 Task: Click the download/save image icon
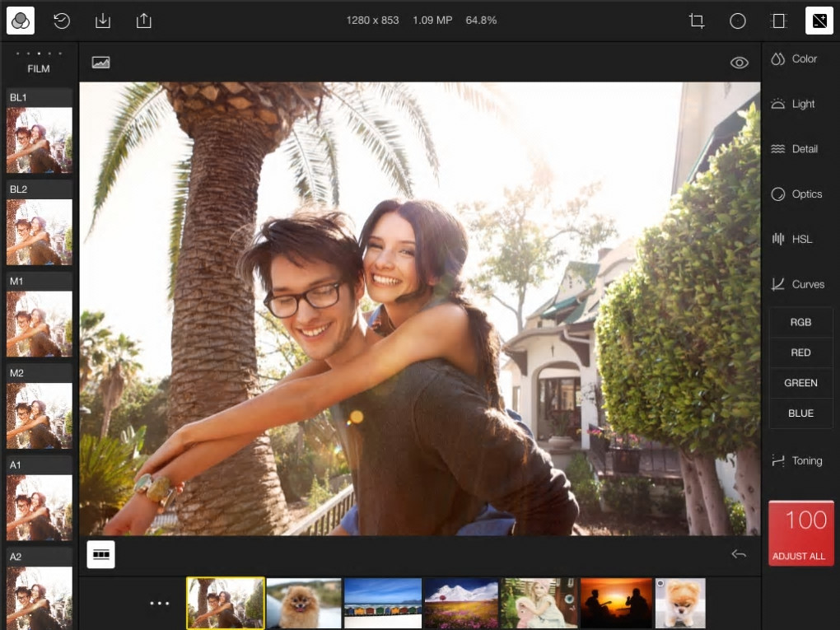[103, 21]
